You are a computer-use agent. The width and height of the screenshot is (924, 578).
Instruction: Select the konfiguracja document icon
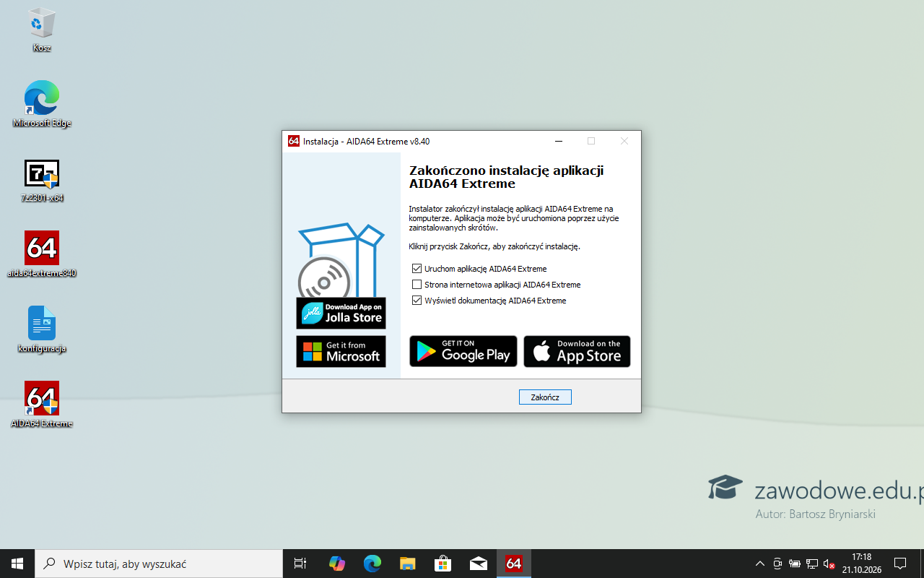(x=42, y=329)
